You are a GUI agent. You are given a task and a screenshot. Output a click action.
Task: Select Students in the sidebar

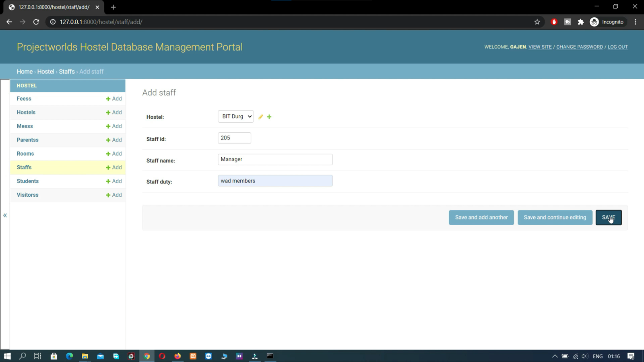(28, 181)
